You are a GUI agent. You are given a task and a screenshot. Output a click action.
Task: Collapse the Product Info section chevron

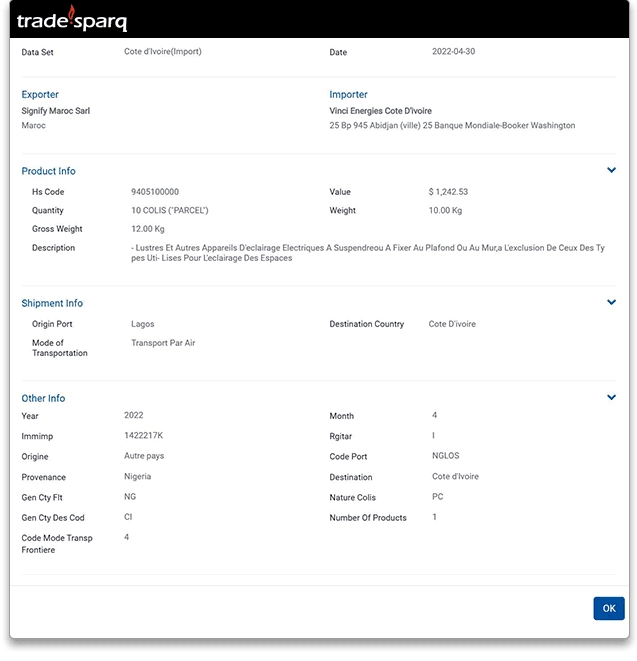[611, 170]
